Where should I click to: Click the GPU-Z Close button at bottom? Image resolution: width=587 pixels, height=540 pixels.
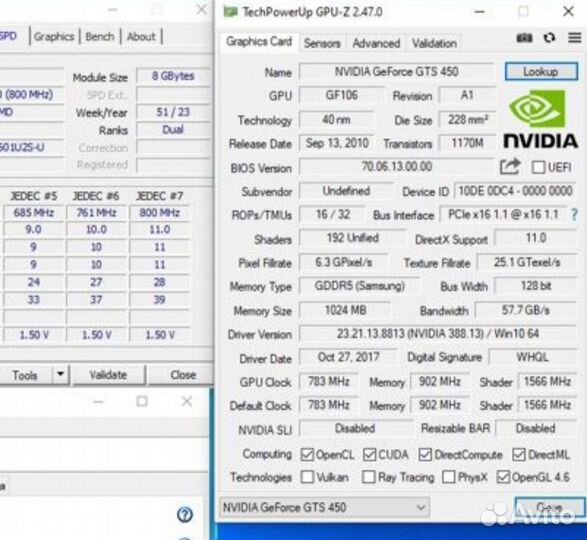(550, 507)
